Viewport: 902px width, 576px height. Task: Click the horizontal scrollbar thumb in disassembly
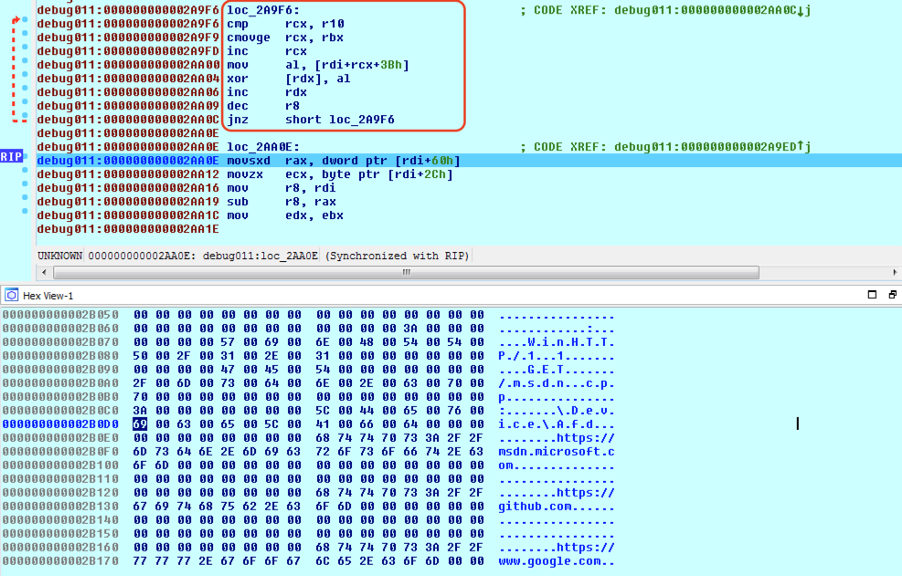(406, 272)
